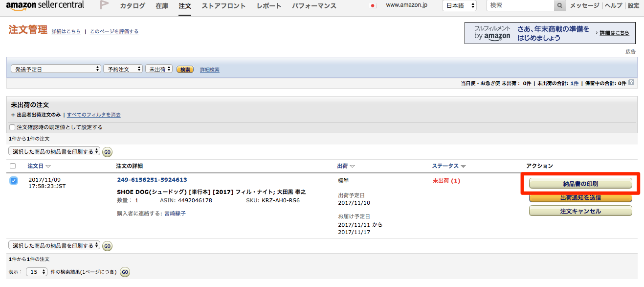
Task: Sort by 注文日 arrow icon
Action: (x=48, y=167)
